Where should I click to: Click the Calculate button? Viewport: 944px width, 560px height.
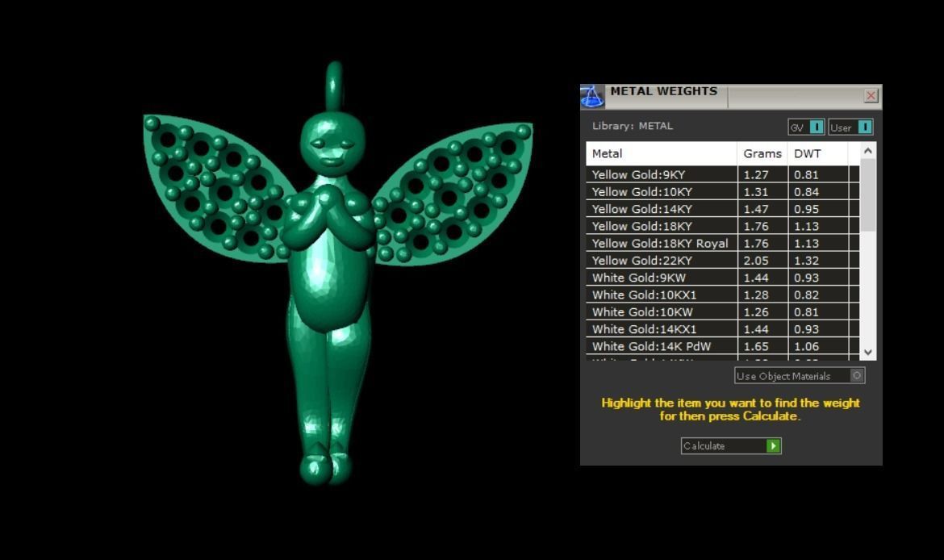pos(731,445)
